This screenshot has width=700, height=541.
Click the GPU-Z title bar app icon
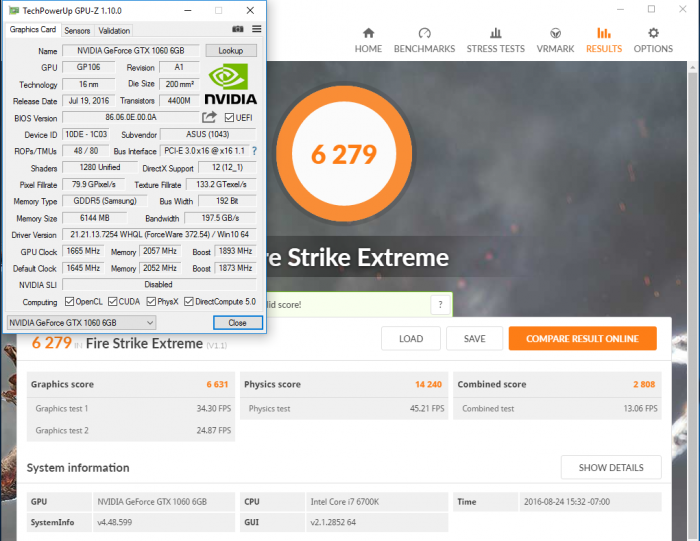(x=13, y=10)
